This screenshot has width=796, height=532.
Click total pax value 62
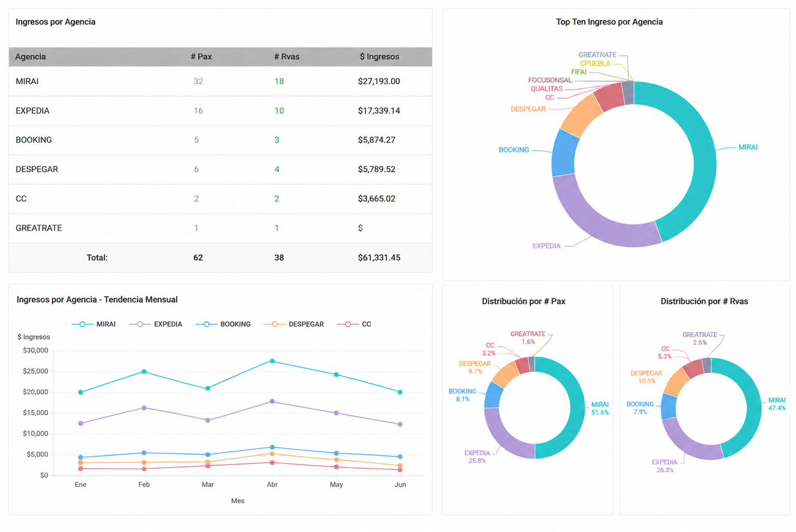pos(198,258)
